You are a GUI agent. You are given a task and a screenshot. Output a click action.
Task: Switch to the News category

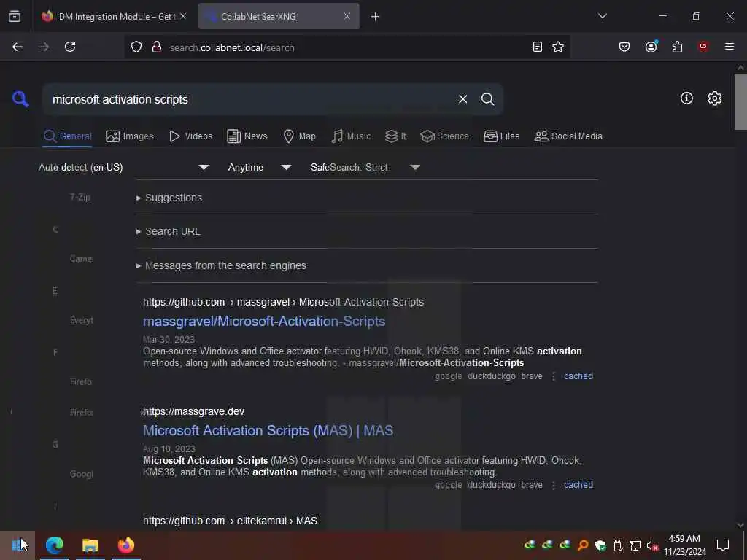pyautogui.click(x=247, y=136)
